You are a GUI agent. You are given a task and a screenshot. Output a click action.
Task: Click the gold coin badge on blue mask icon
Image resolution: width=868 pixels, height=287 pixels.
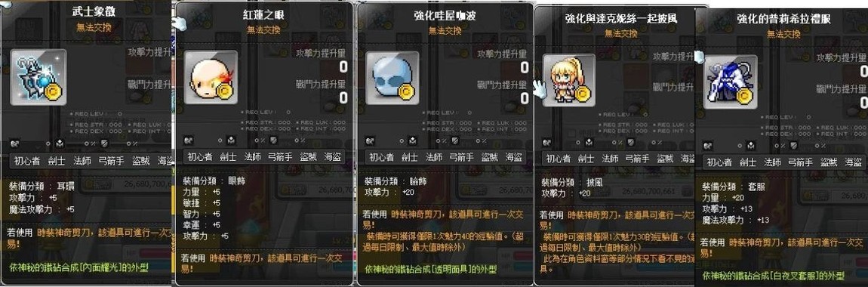pyautogui.click(x=406, y=92)
